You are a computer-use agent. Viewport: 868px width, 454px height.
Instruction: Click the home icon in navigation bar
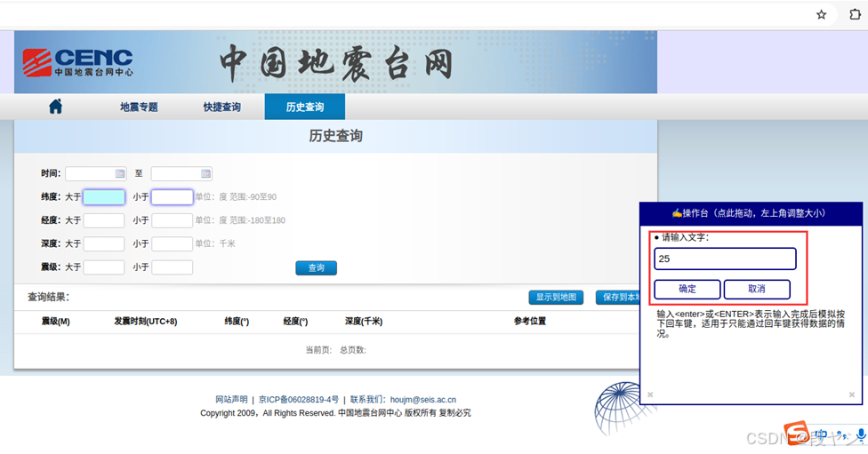coord(55,107)
